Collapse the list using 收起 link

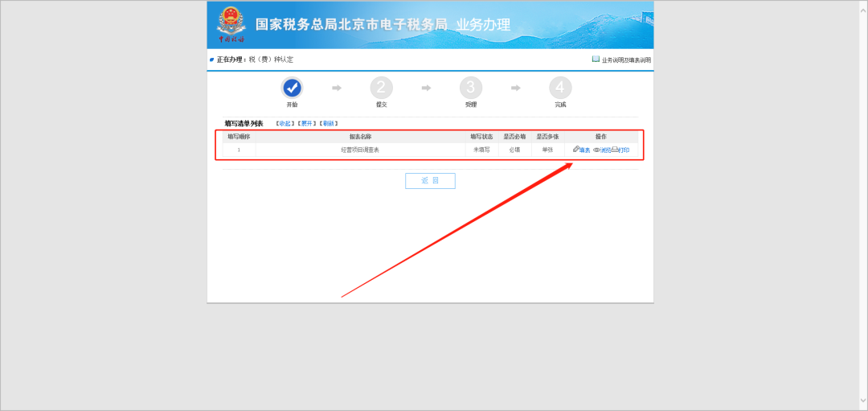tap(285, 124)
